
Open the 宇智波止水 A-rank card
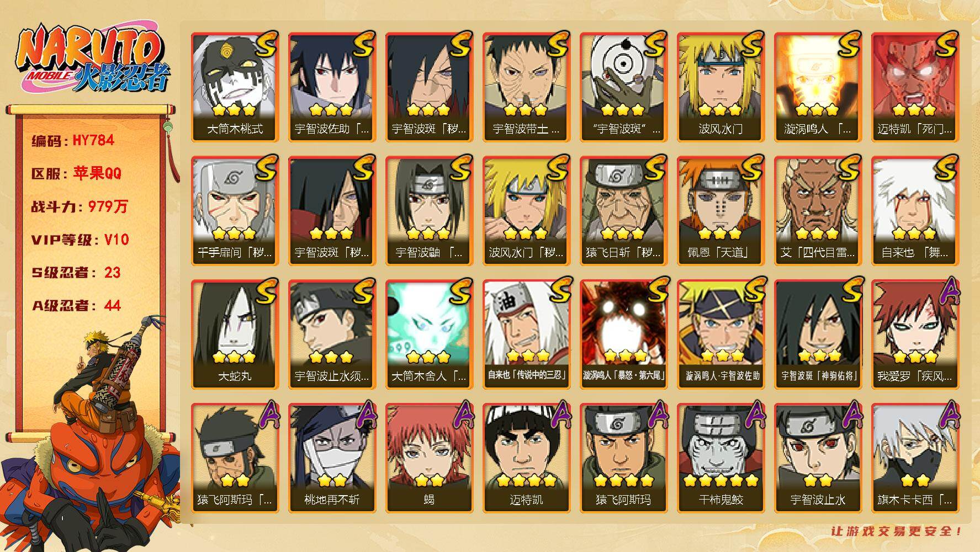pos(818,458)
